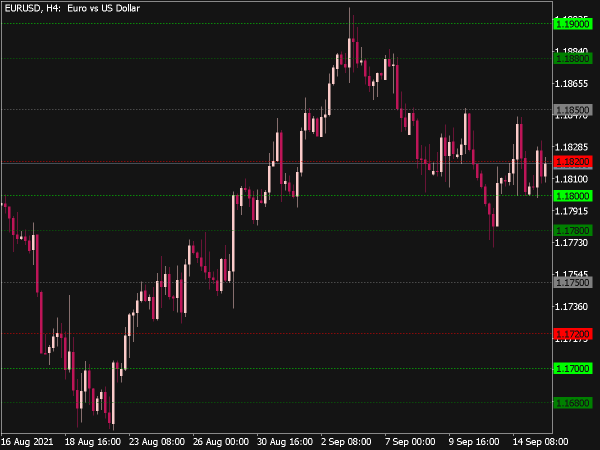Click the 1.17360 price axis value
The image size is (600, 450).
click(571, 307)
